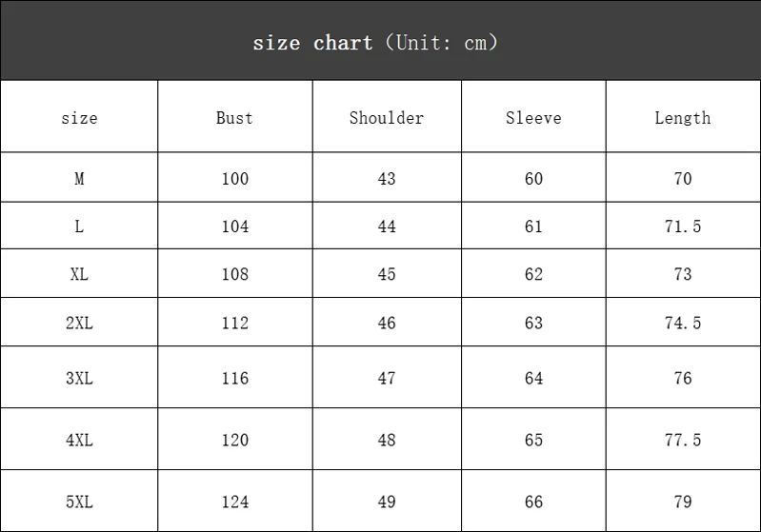Image resolution: width=761 pixels, height=532 pixels.
Task: Click the Shoulder value 45 cell
Action: [387, 274]
